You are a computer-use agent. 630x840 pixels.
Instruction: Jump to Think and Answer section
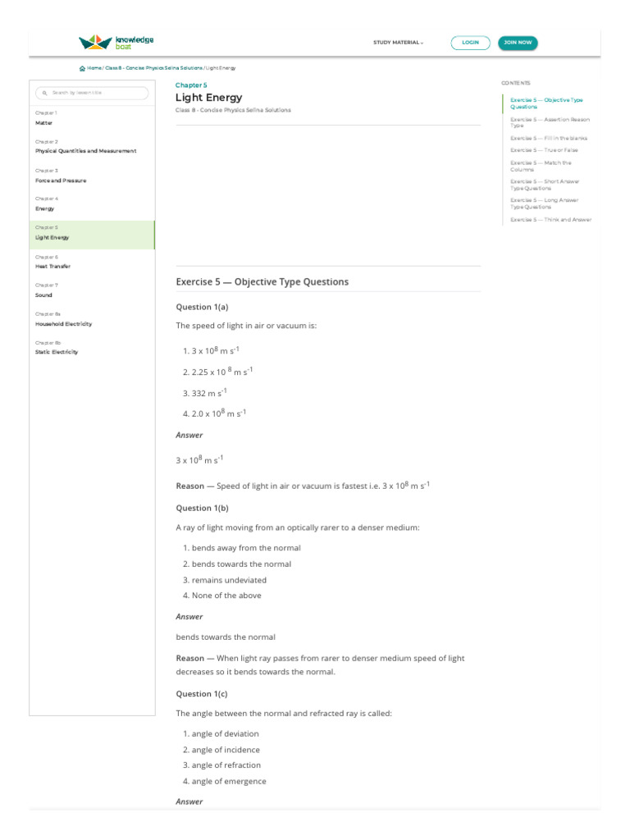click(x=550, y=220)
